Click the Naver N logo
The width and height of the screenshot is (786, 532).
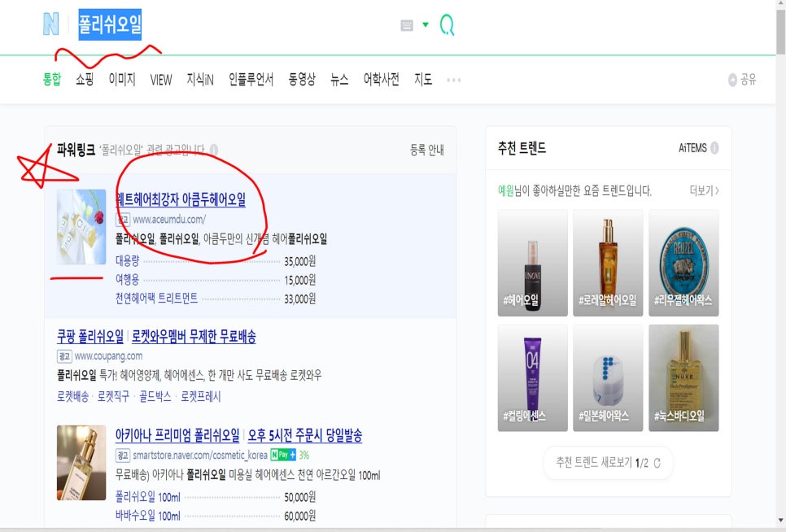point(50,24)
